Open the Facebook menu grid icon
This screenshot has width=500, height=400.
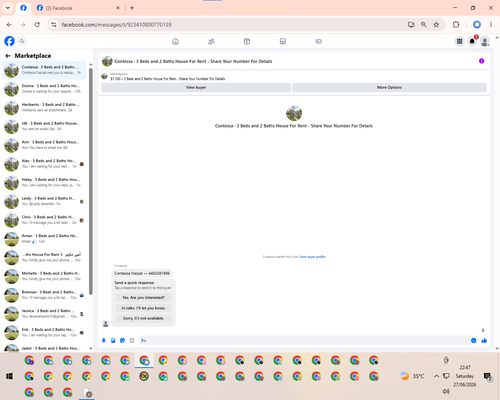(459, 41)
